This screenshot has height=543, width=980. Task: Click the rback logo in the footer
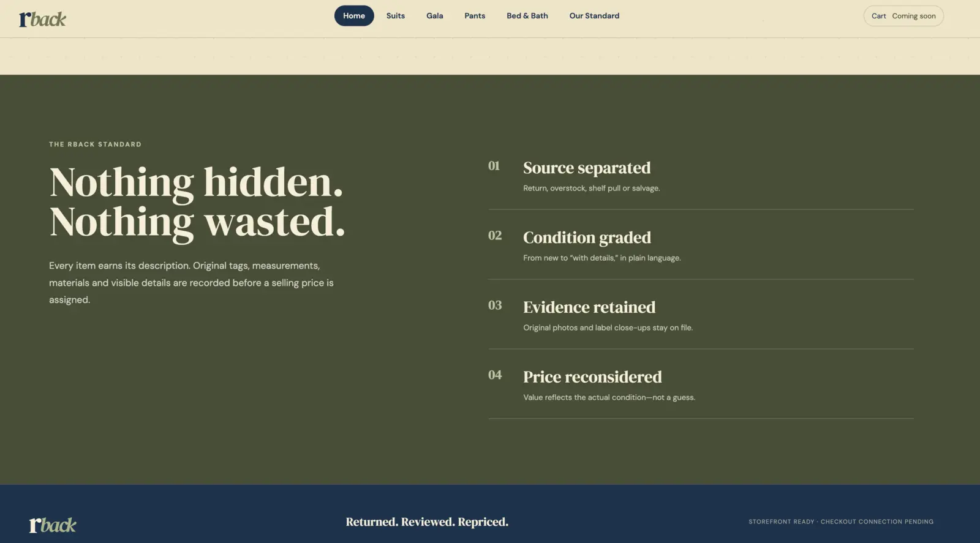click(53, 525)
